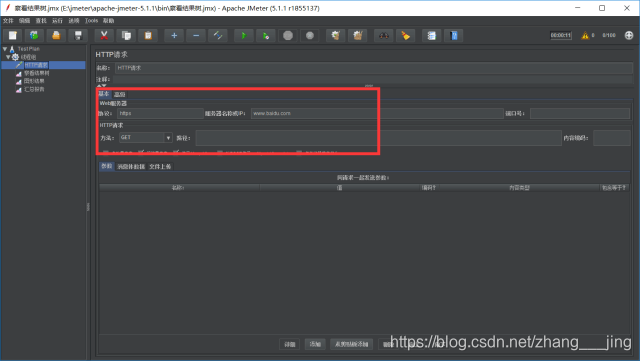Open Help with blue book icon
The height and width of the screenshot is (361, 641).
[454, 36]
